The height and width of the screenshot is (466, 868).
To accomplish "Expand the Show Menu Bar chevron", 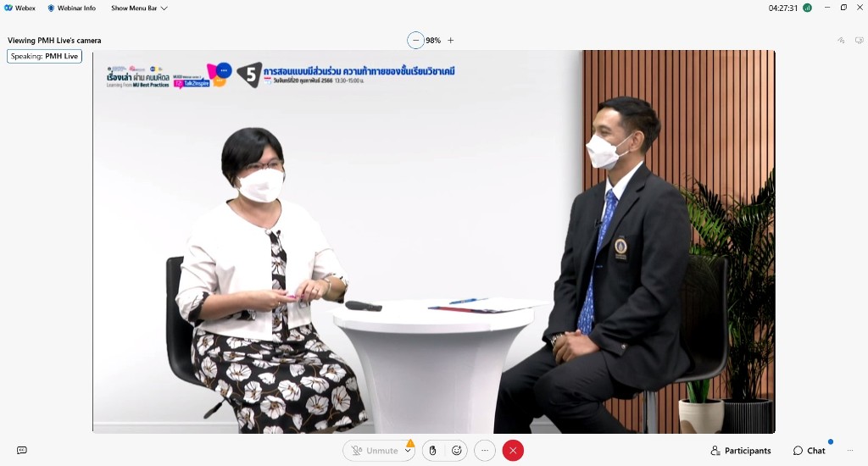I will coord(164,8).
